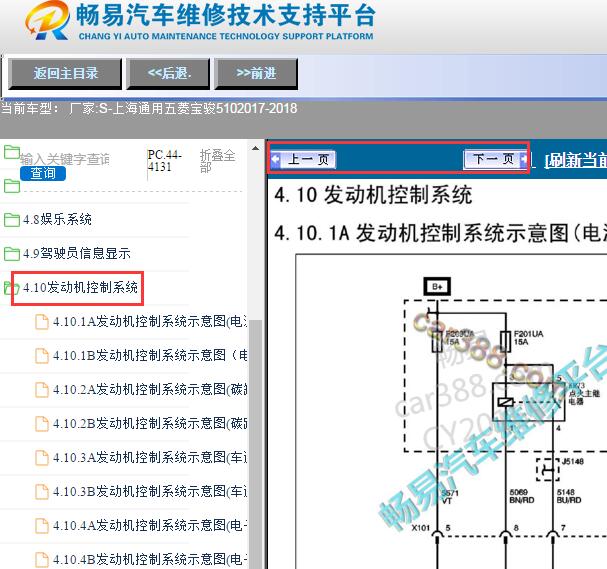Go forward with the >>前进 button
Viewport: 607px width, 569px height.
(x=256, y=74)
